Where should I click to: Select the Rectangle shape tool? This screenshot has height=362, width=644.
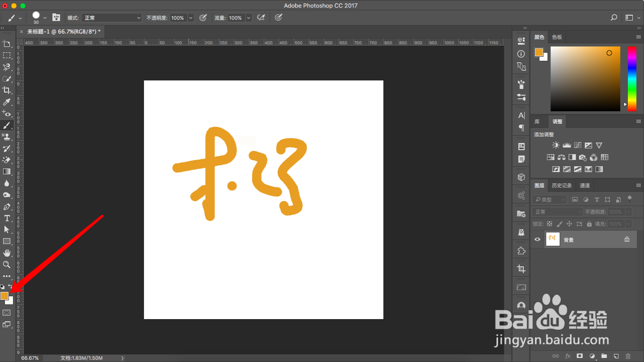point(7,241)
